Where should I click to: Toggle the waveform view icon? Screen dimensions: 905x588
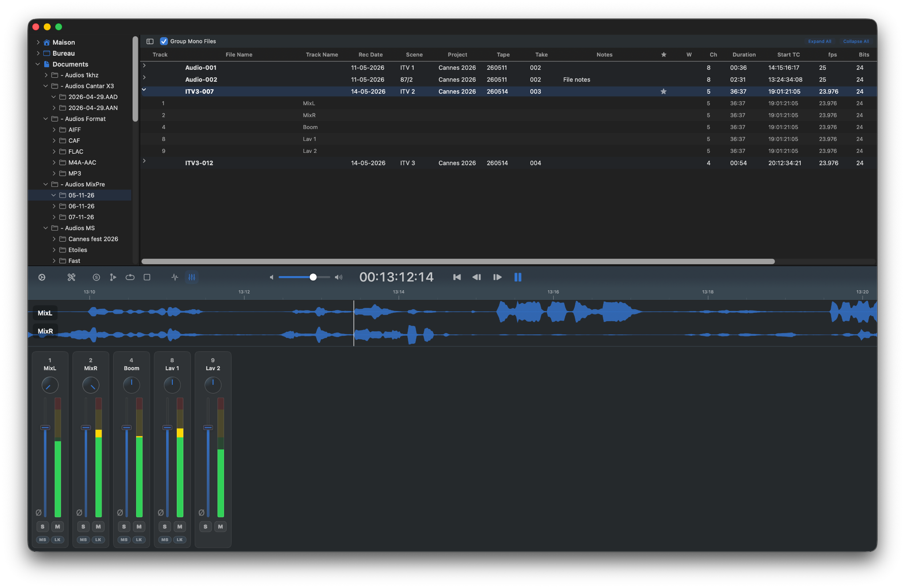175,277
